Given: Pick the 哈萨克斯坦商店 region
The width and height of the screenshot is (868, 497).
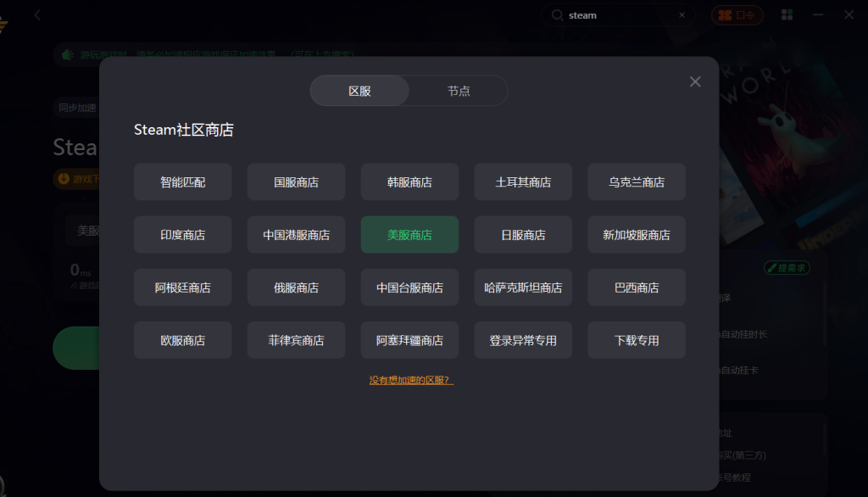Looking at the screenshot, I should (523, 287).
